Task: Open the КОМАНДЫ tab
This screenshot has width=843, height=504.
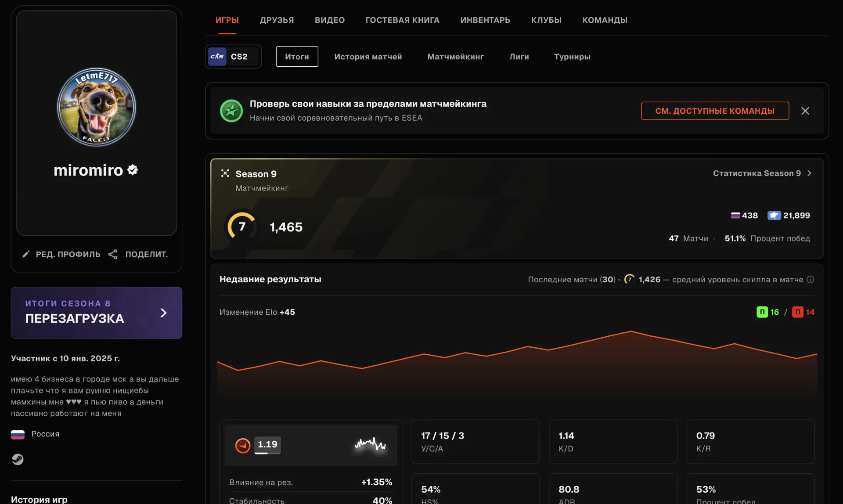Action: [605, 20]
